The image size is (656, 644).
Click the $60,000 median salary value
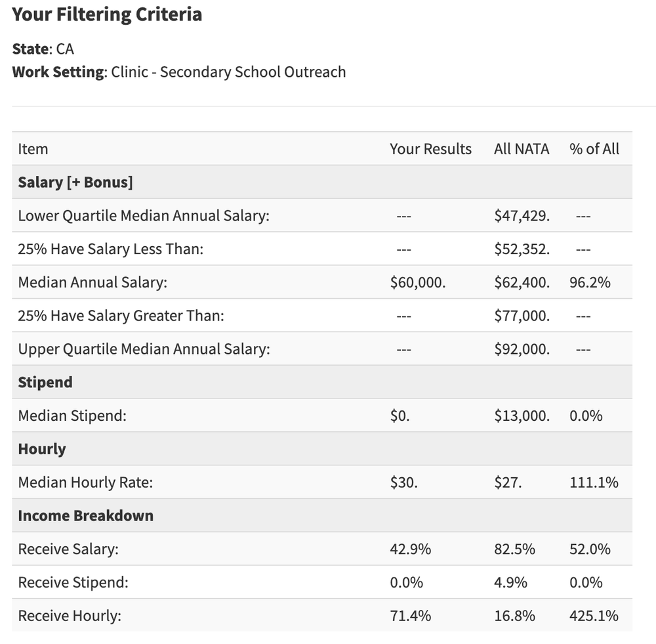point(418,282)
